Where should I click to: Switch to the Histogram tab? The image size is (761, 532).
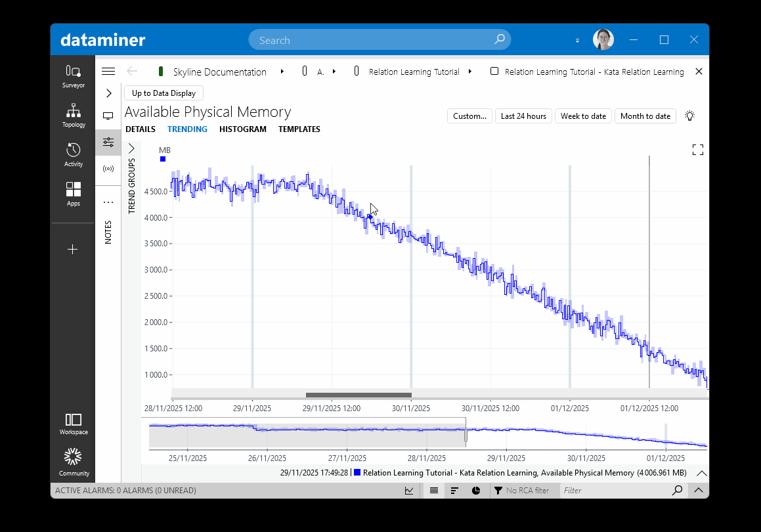pyautogui.click(x=243, y=129)
